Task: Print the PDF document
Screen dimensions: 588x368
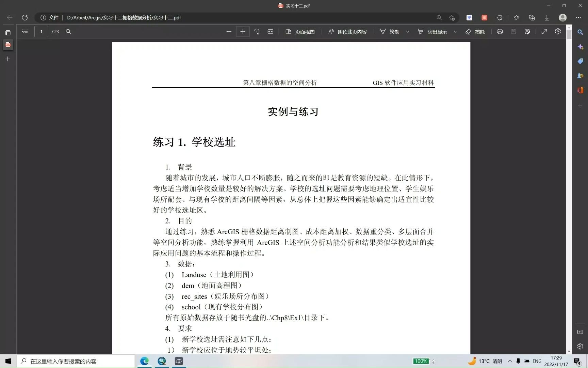Action: point(500,31)
